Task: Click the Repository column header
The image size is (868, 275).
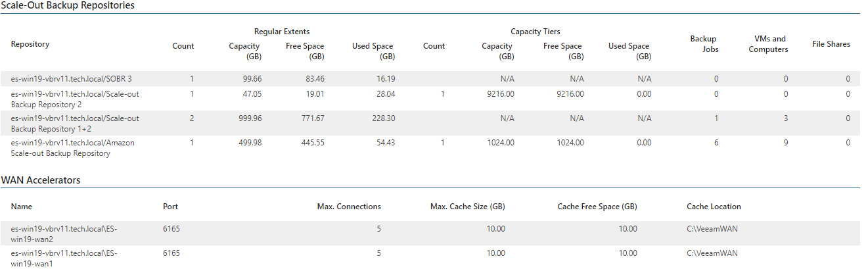Action: tap(30, 44)
